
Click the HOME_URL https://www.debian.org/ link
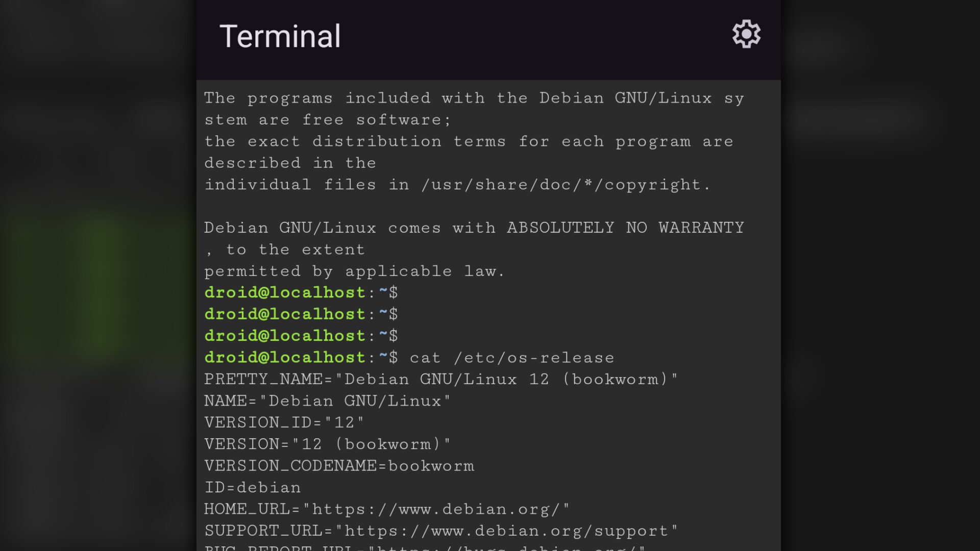coord(440,509)
